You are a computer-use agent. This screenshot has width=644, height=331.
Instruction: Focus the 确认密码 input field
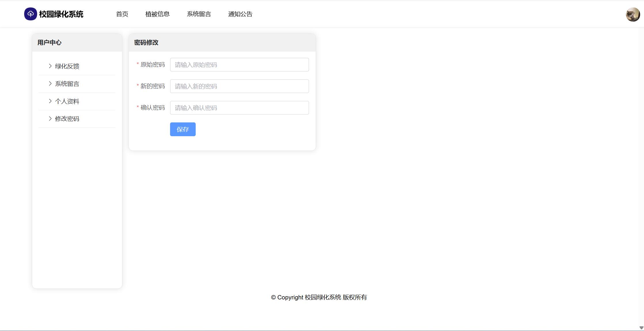(239, 108)
